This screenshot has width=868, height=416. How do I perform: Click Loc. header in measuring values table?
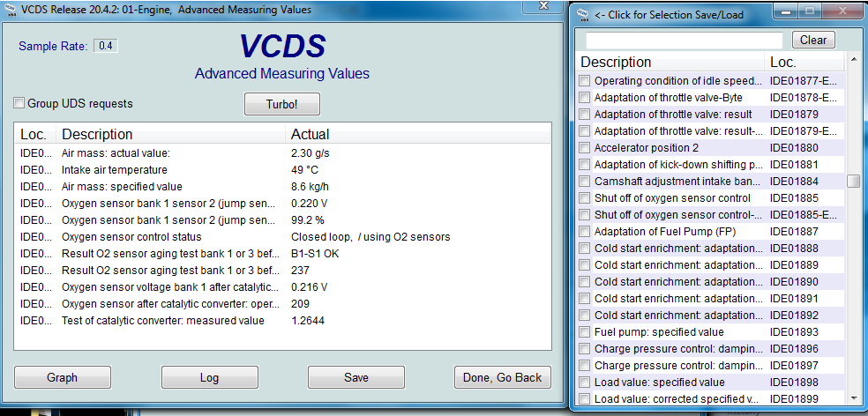[x=37, y=135]
